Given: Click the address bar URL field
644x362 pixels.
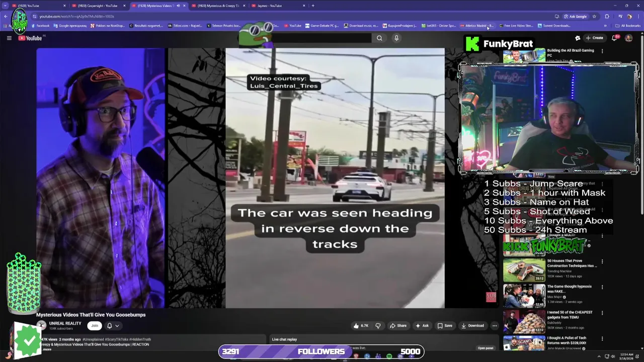Looking at the screenshot, I should pyautogui.click(x=292, y=17).
